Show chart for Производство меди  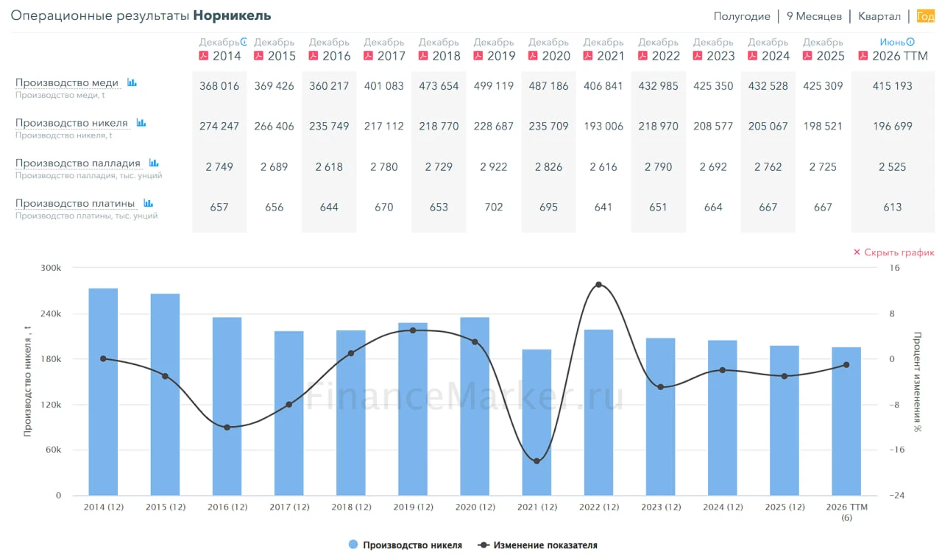pyautogui.click(x=132, y=83)
